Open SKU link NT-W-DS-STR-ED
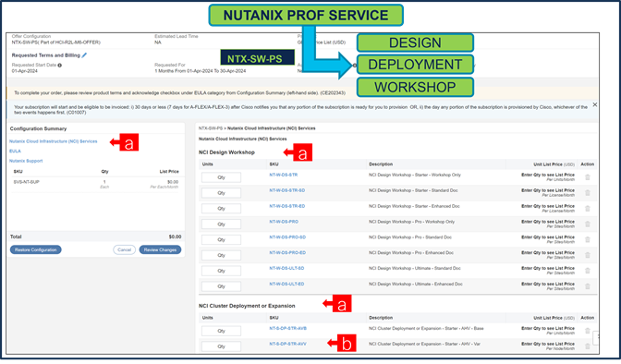Screen dimensions: 621x364 tap(287, 206)
